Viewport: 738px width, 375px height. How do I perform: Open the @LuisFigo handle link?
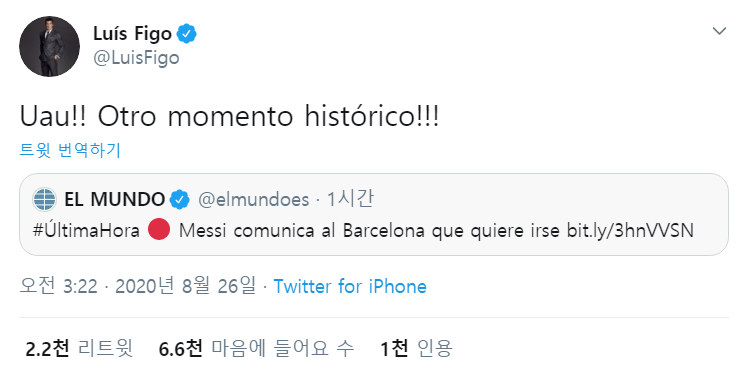(136, 58)
